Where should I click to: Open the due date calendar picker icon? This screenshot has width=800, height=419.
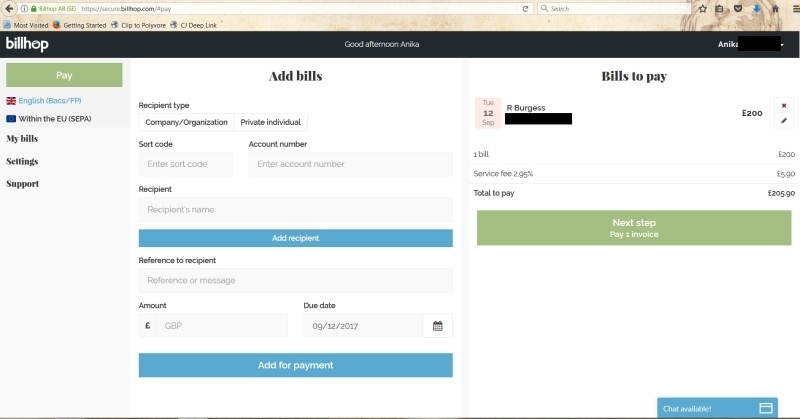[x=438, y=326]
